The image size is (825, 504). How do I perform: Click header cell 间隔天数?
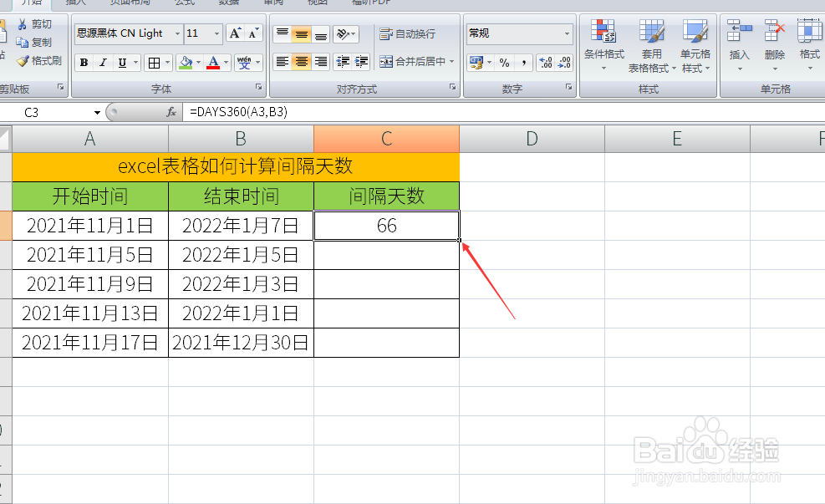[387, 196]
